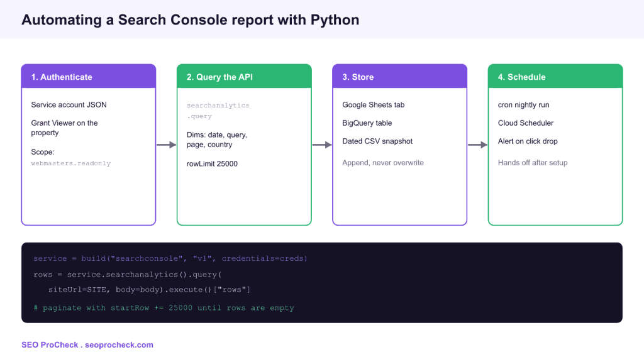Click the title 'Automating a Search Console report with Python'
This screenshot has width=644, height=362.
(190, 19)
